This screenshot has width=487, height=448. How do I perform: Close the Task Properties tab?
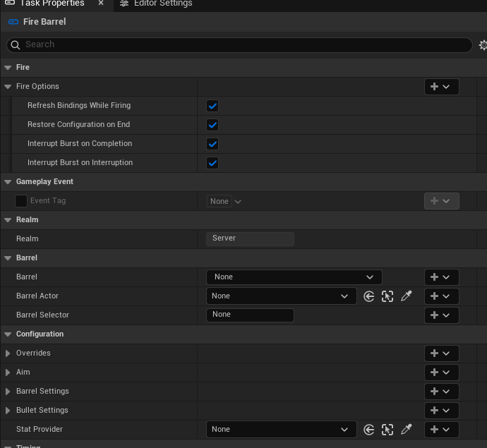pyautogui.click(x=101, y=3)
